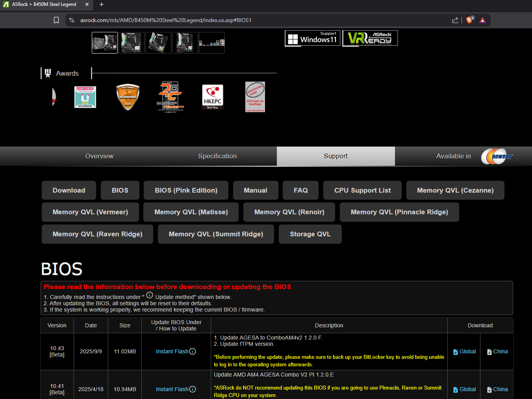Viewport: 532px width, 399px height.
Task: Click the 11.02MB size cell
Action: point(125,351)
